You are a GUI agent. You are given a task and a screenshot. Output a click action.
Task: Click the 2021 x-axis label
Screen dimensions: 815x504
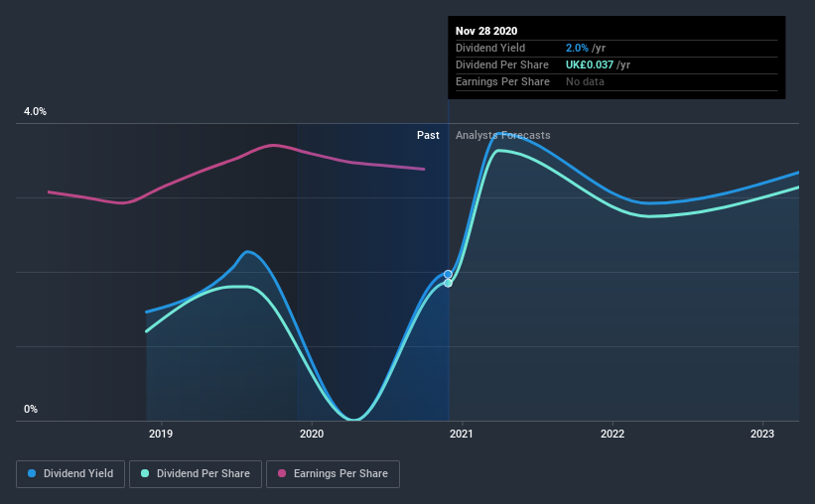tap(461, 434)
